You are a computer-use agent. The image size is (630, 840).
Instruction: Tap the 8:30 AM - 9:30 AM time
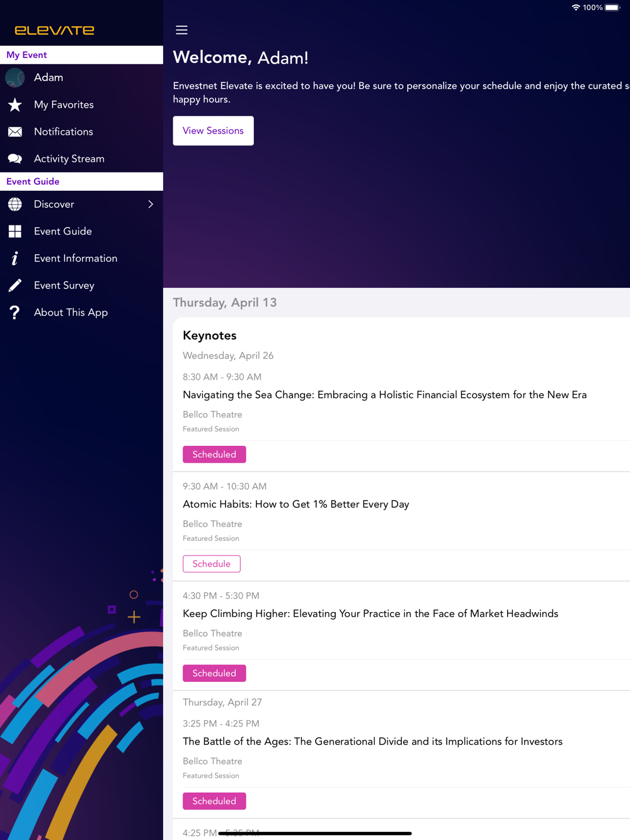click(222, 377)
